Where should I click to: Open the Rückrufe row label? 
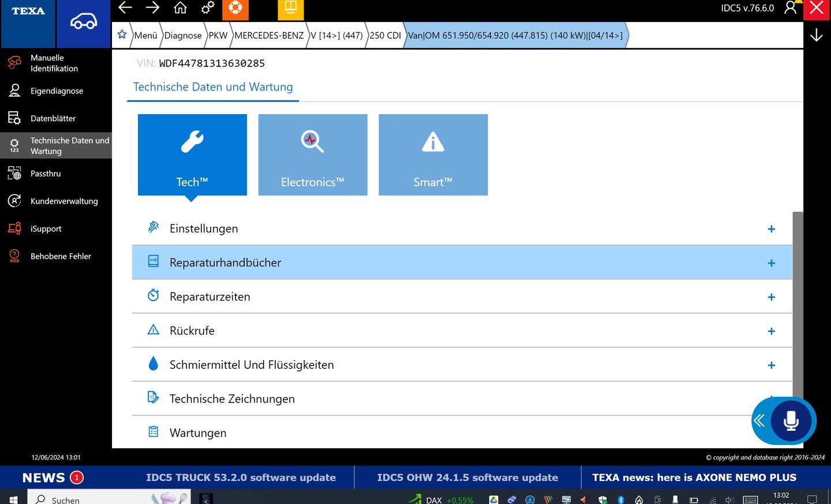[192, 331]
